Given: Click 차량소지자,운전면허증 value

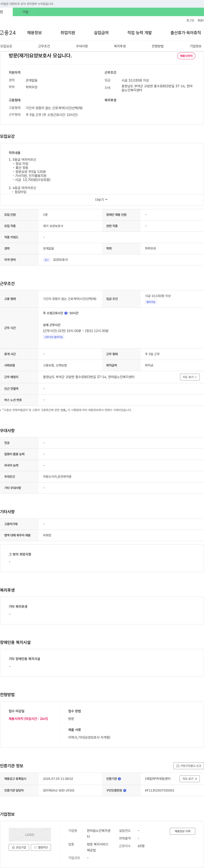Looking at the screenshot, I should (x=57, y=477).
